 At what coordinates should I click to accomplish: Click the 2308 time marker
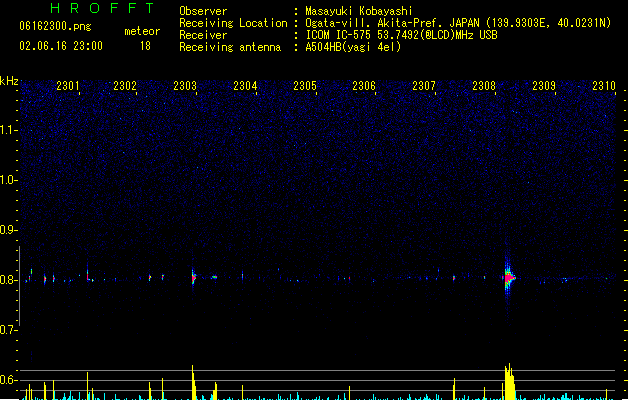click(x=484, y=86)
